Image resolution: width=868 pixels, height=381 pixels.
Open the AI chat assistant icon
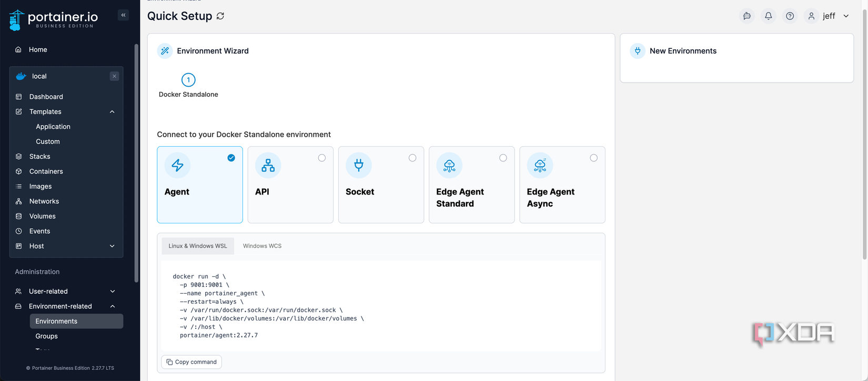[746, 16]
